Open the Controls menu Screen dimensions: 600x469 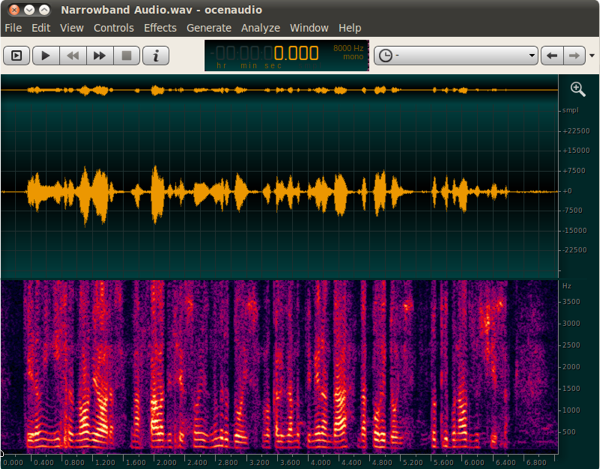(x=114, y=28)
